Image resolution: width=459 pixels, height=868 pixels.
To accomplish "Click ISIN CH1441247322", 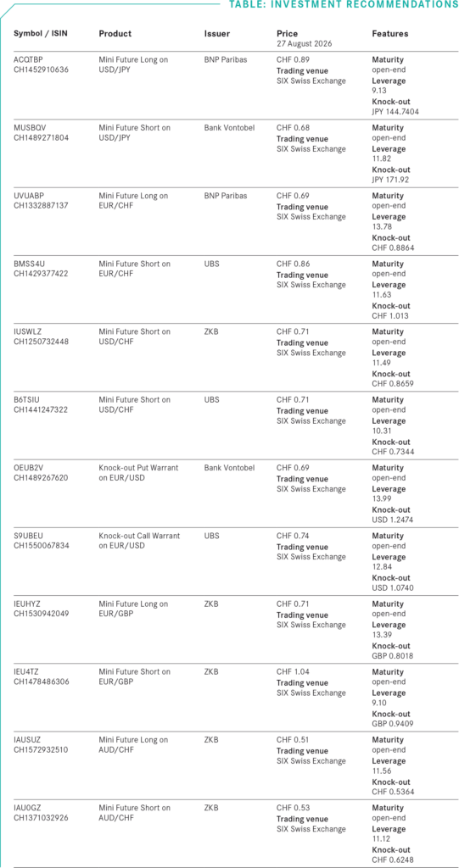I will coord(41,409).
